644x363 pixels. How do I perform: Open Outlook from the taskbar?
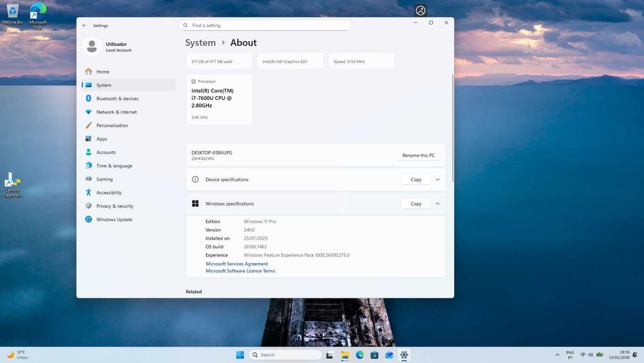point(389,355)
